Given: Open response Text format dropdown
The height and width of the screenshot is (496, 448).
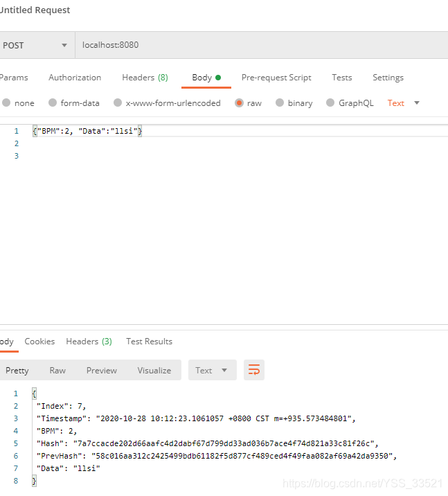Looking at the screenshot, I should pos(213,370).
